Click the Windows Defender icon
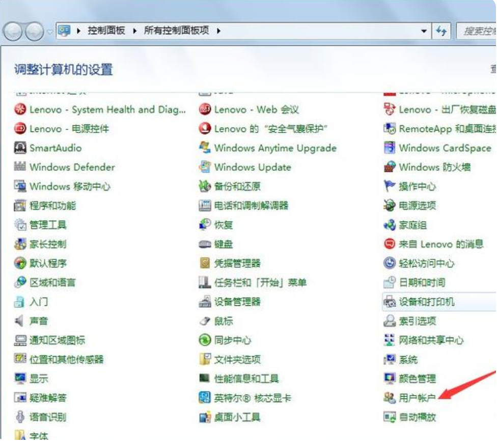Image resolution: width=497 pixels, height=448 pixels. (x=20, y=167)
